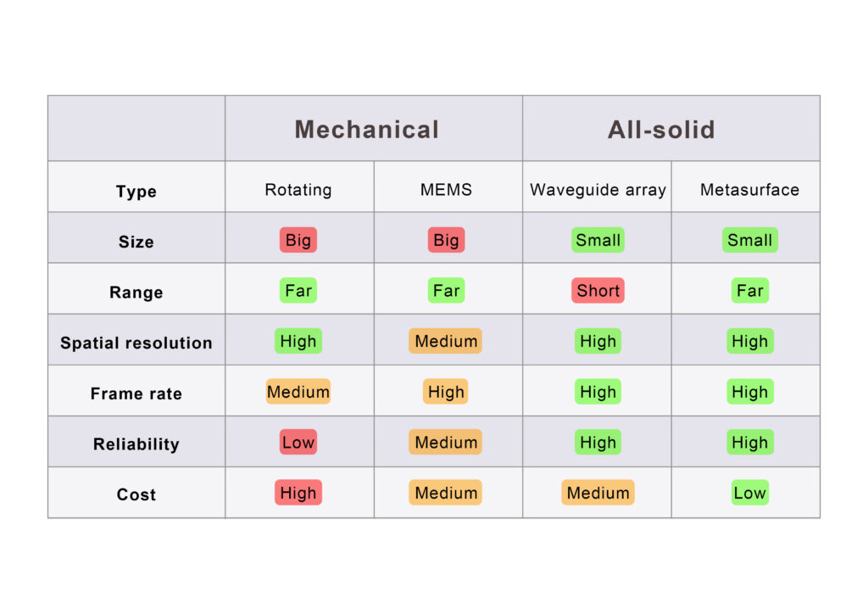Screen dimensions: 868x614
Task: Click the red Low reliability badge
Action: click(298, 443)
